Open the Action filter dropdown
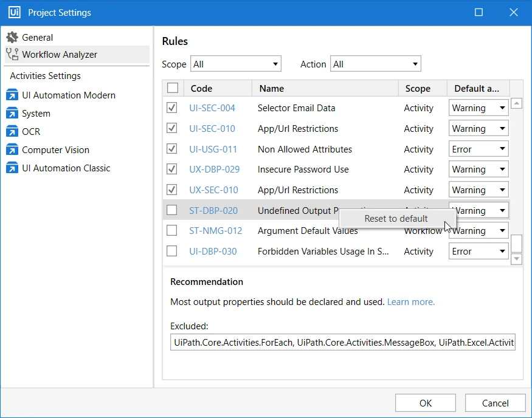The width and height of the screenshot is (532, 418). click(x=376, y=64)
